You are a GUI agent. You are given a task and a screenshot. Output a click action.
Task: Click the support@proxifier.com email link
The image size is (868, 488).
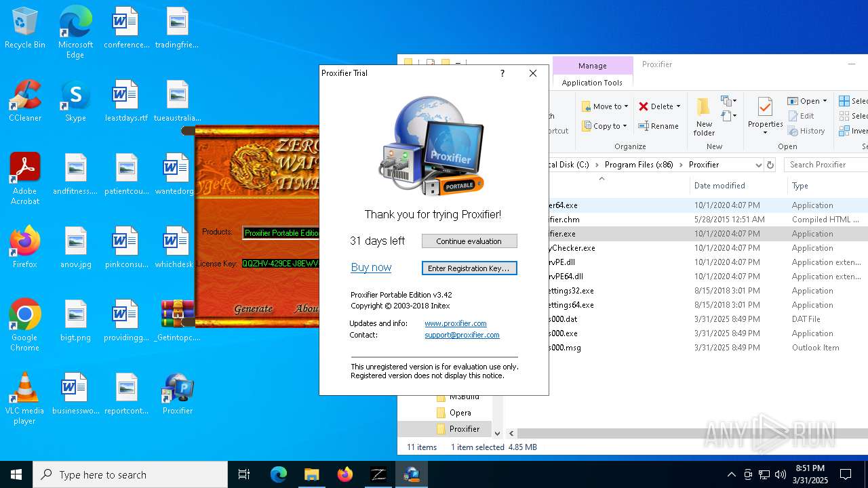(462, 335)
